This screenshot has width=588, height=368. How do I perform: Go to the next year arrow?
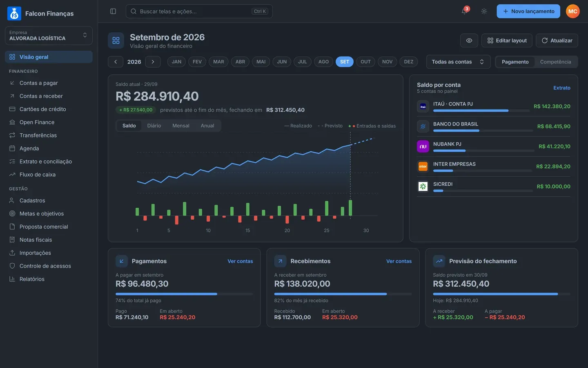(x=153, y=62)
